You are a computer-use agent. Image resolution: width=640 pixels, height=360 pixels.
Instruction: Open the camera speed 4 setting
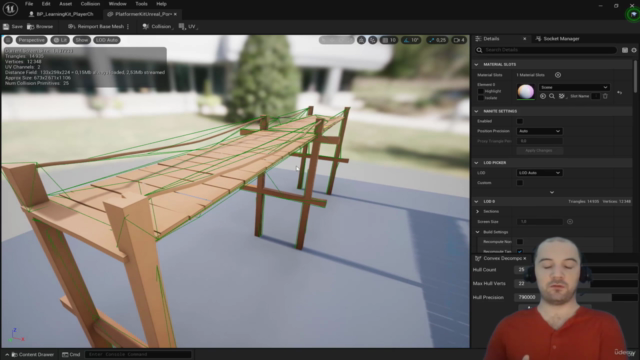coord(459,40)
